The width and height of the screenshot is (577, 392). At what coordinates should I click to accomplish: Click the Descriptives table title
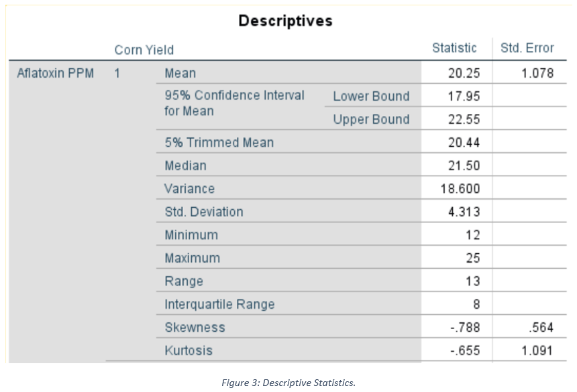(x=285, y=21)
